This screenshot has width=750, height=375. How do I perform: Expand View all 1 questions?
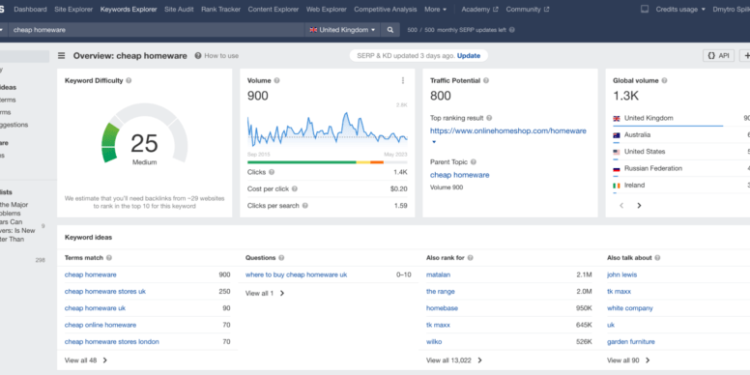[265, 293]
